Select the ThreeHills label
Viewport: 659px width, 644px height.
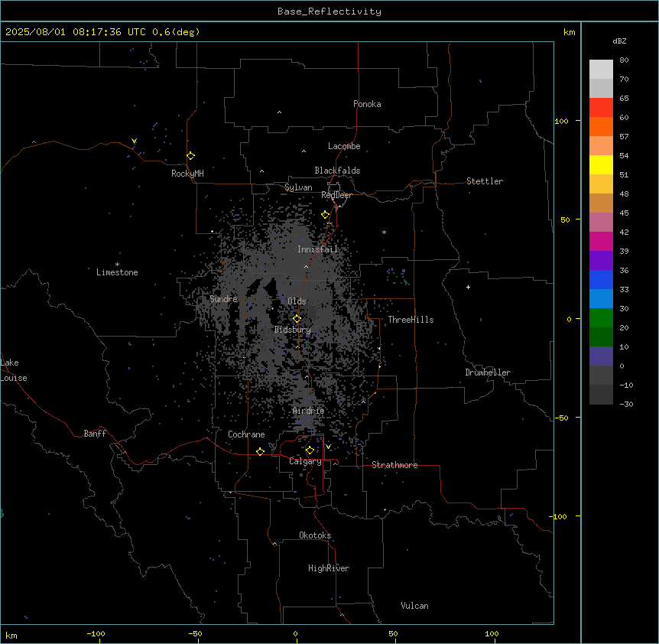pos(411,320)
